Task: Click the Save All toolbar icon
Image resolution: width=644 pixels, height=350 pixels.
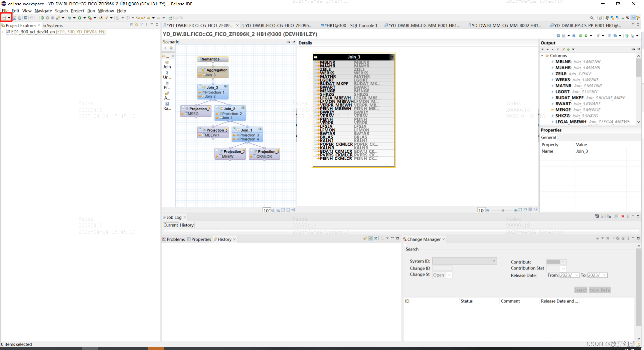Action: (19, 18)
